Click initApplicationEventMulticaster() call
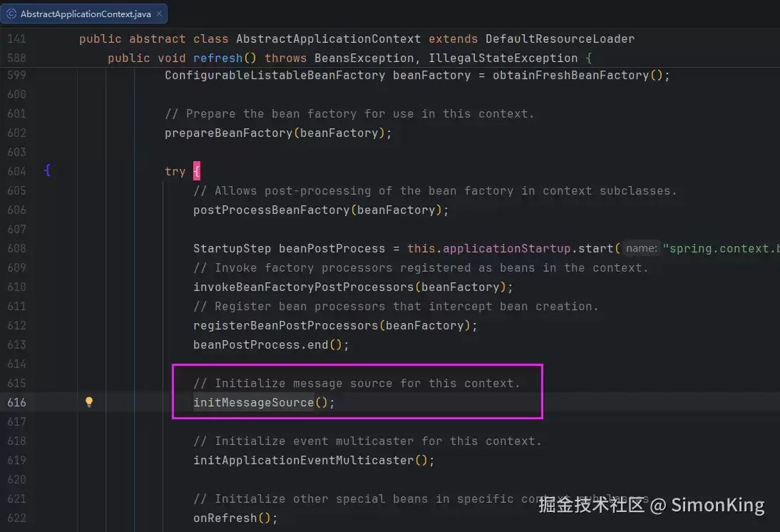The height and width of the screenshot is (532, 780). [310, 461]
